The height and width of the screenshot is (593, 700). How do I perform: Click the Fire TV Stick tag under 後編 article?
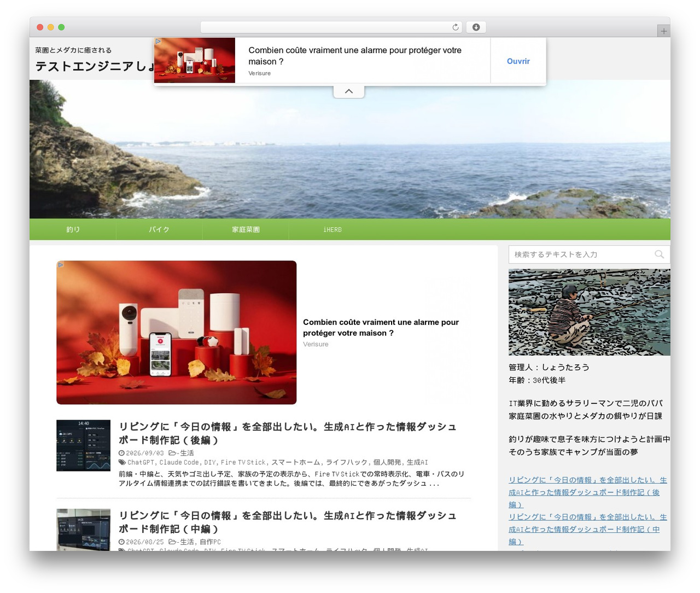pyautogui.click(x=243, y=462)
